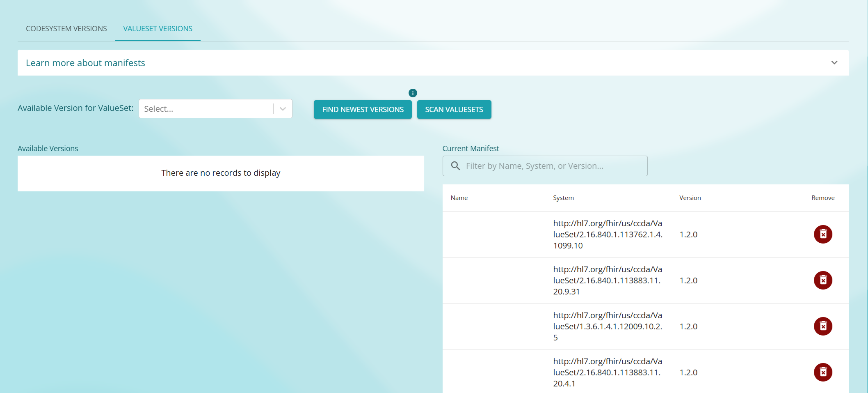Screen dimensions: 868x393
Task: Expand the manifests help panel chevron
Action: coord(834,63)
